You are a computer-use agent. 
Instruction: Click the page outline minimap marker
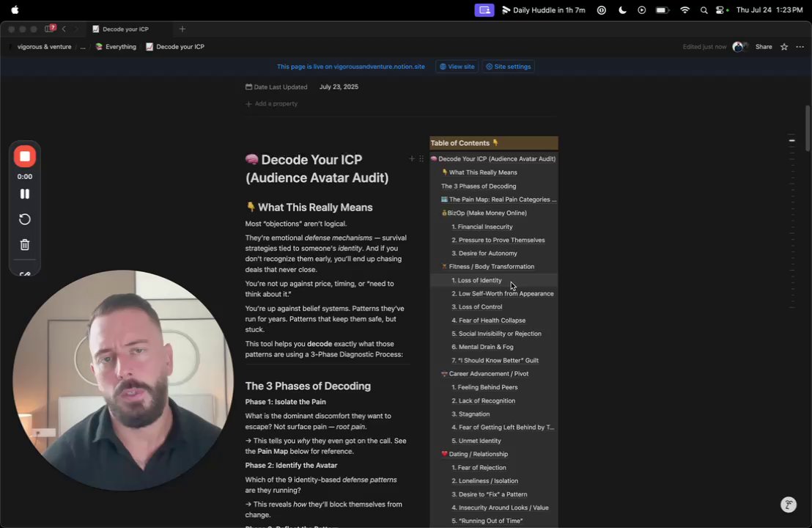tap(791, 140)
